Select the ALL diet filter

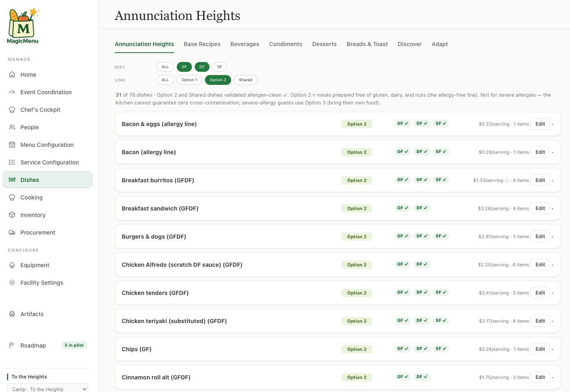[x=165, y=67]
